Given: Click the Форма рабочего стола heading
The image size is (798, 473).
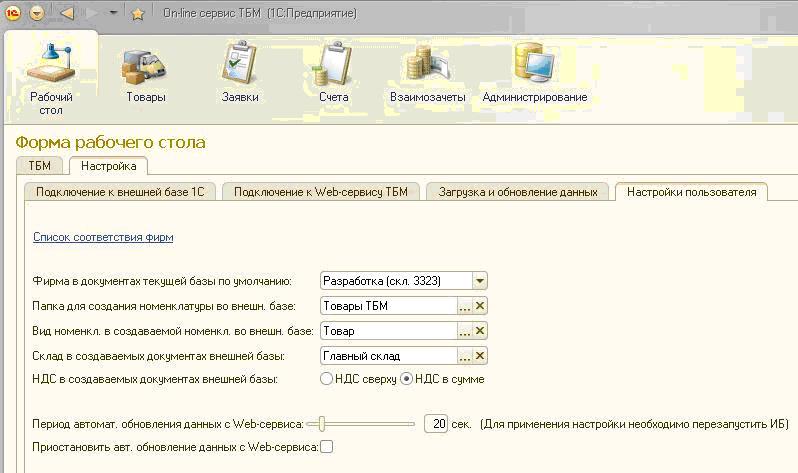Looking at the screenshot, I should tap(110, 143).
